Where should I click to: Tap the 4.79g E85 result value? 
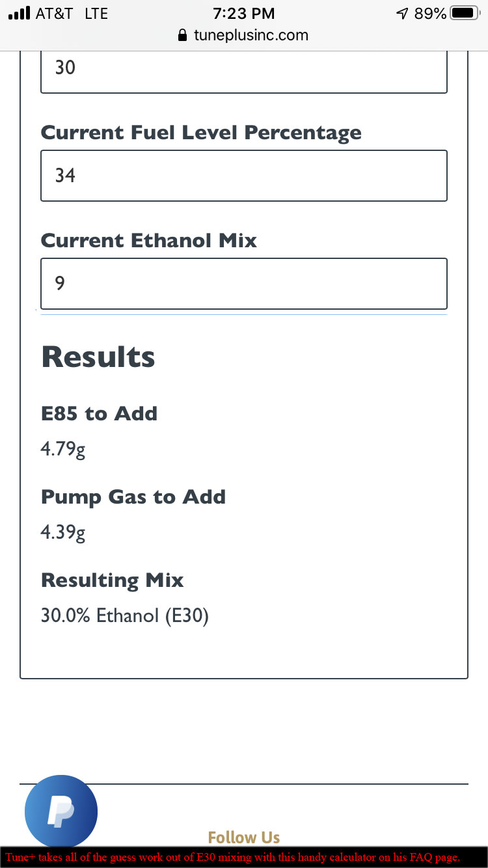63,450
